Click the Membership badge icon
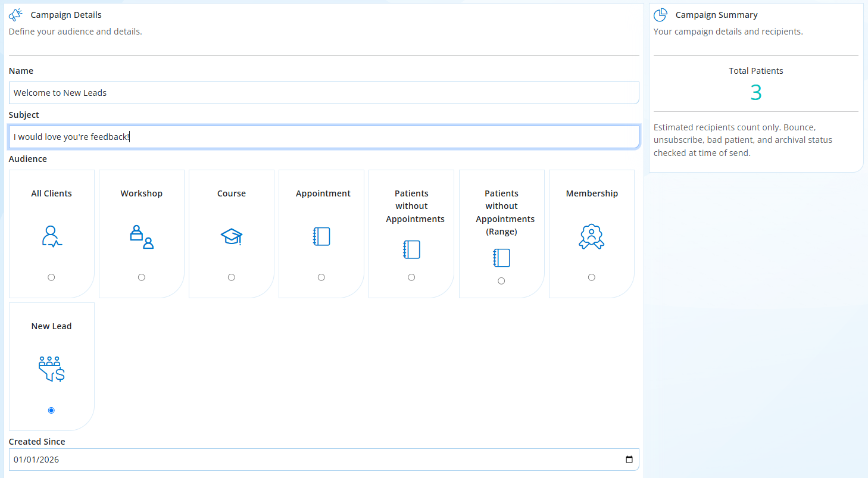Viewport: 868px width, 478px height. coord(592,236)
